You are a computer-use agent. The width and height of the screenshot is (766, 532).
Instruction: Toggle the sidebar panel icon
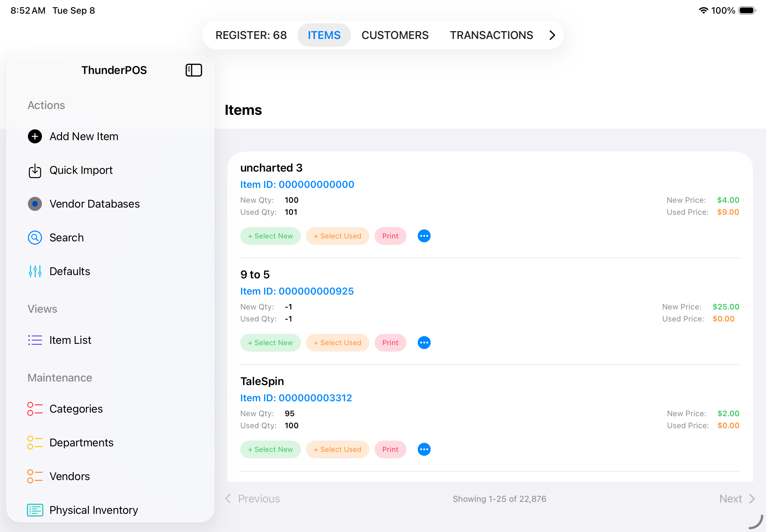coord(194,70)
